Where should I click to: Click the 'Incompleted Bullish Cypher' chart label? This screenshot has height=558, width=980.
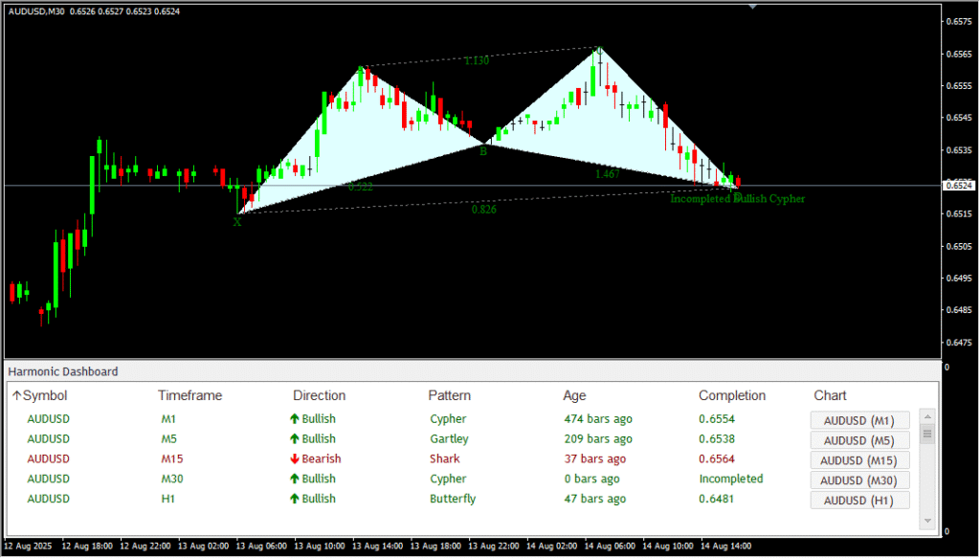pyautogui.click(x=738, y=199)
